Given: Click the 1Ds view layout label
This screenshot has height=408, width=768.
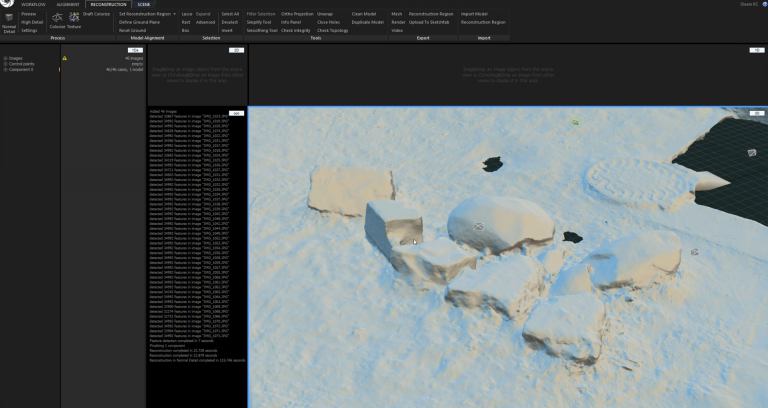Looking at the screenshot, I should pyautogui.click(x=134, y=49).
